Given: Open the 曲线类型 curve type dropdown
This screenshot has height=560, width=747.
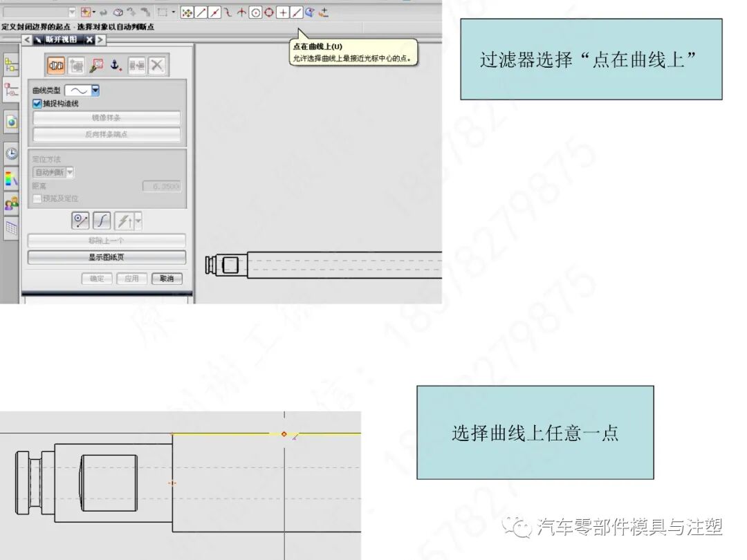Looking at the screenshot, I should pos(82,91).
